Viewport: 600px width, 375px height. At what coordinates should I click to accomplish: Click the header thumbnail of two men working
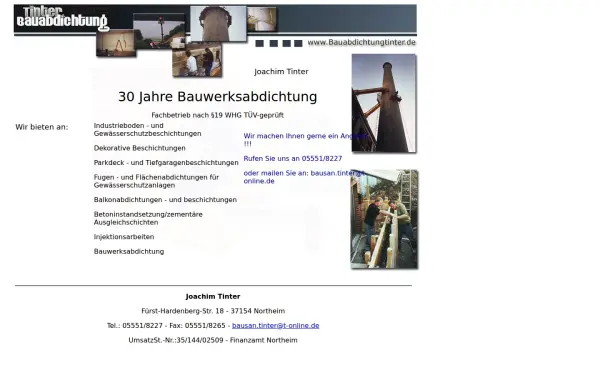pos(197,59)
